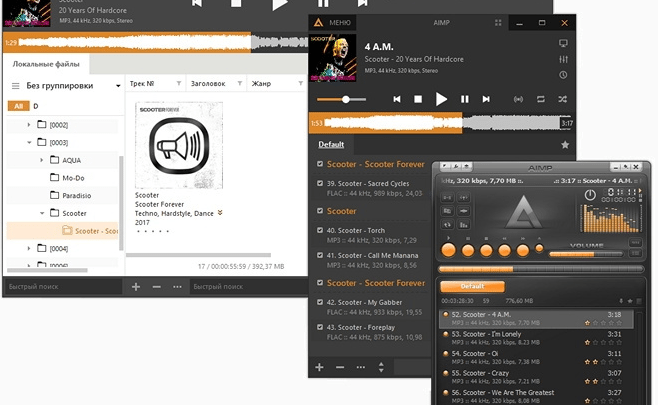Uncheck track 42 Scooter - My Gabber
The height and width of the screenshot is (405, 658).
click(320, 302)
